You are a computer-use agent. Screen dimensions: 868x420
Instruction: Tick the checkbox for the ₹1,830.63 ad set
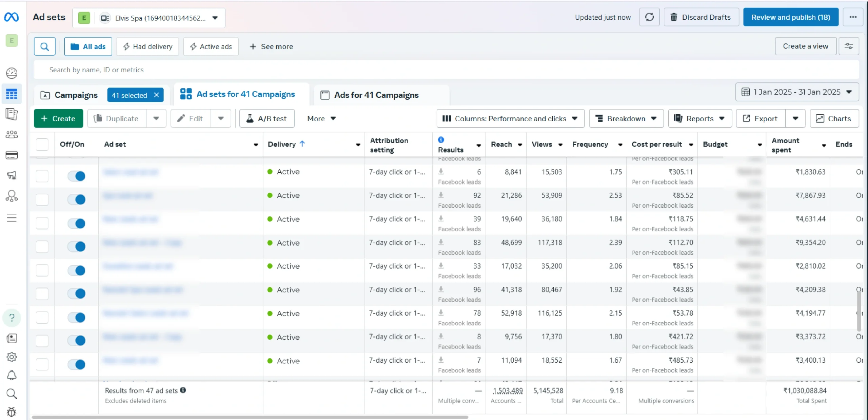[x=42, y=176]
